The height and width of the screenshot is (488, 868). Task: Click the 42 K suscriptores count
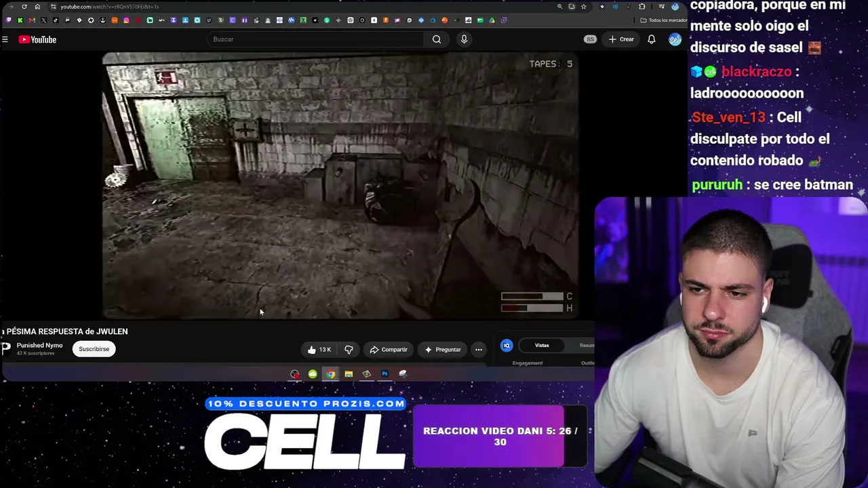click(x=35, y=354)
